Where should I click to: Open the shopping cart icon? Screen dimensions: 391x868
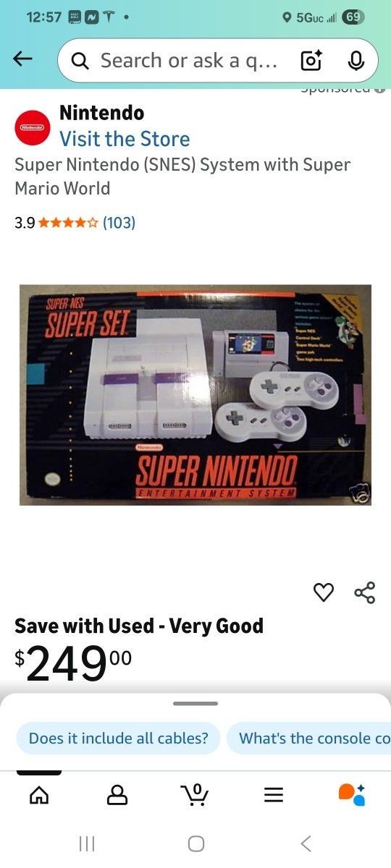point(195,794)
